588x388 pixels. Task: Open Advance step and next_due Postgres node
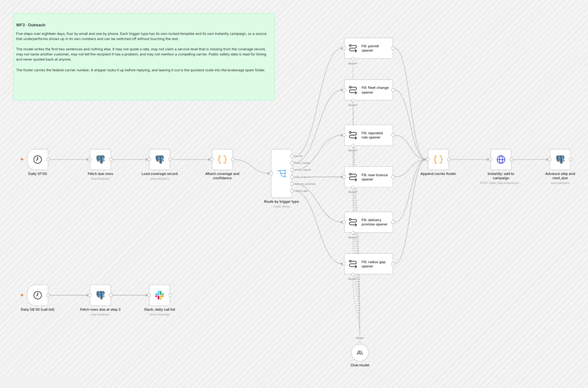click(x=560, y=159)
